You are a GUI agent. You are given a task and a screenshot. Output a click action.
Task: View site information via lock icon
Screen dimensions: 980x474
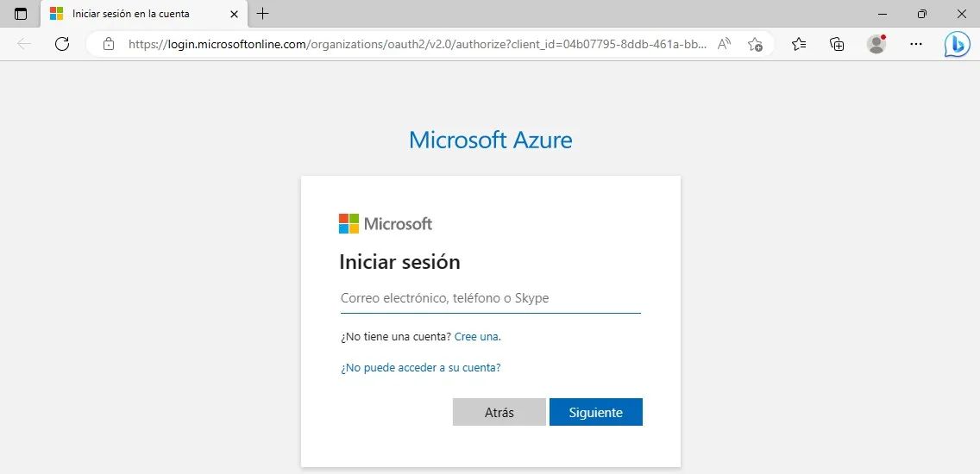(109, 44)
